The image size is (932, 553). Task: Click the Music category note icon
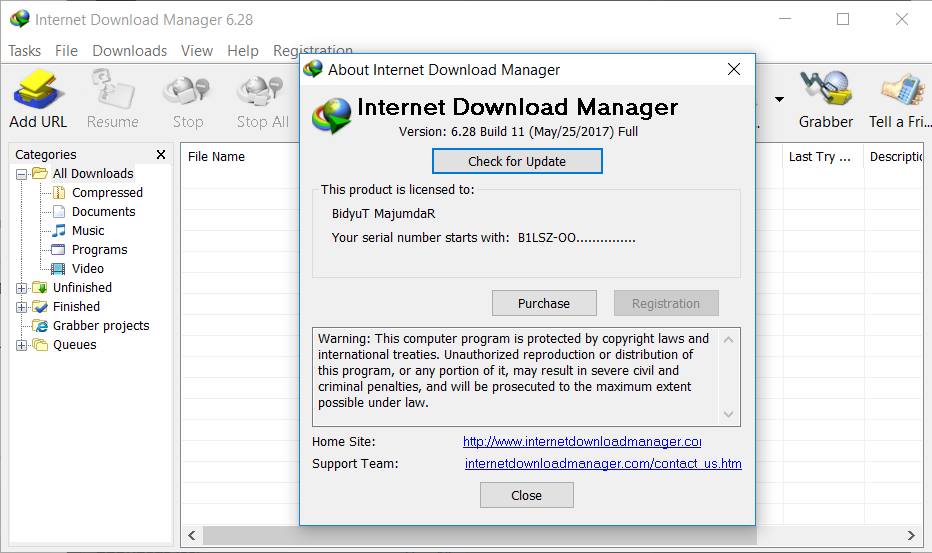pyautogui.click(x=59, y=231)
